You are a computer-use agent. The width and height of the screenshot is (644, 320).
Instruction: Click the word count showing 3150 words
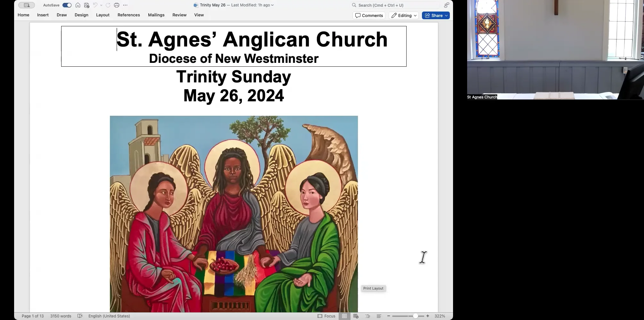click(x=61, y=316)
